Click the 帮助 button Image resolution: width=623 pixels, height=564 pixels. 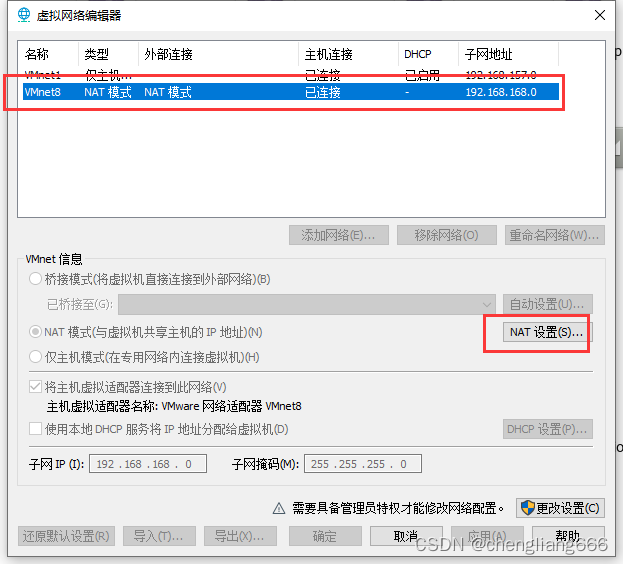[568, 536]
